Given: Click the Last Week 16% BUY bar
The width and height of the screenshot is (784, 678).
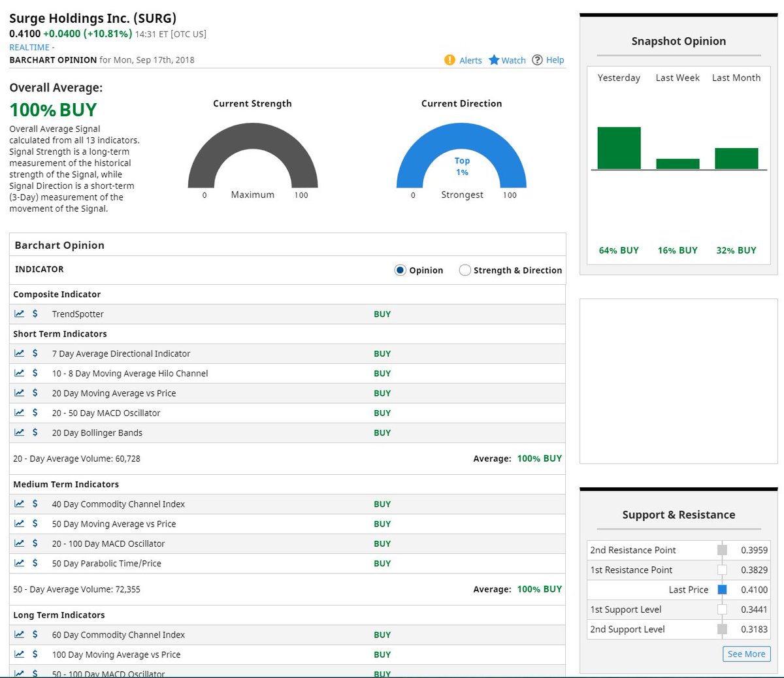Looking at the screenshot, I should click(x=678, y=164).
